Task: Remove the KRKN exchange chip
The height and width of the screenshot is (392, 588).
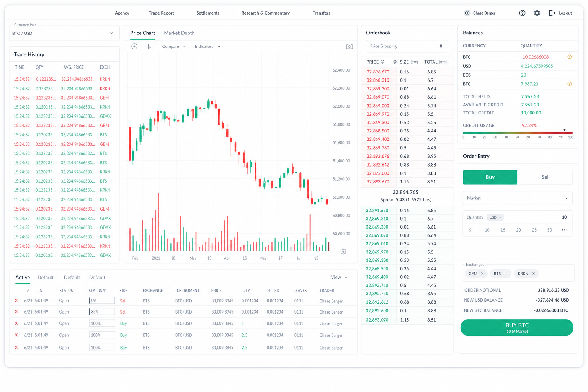Action: coord(534,273)
